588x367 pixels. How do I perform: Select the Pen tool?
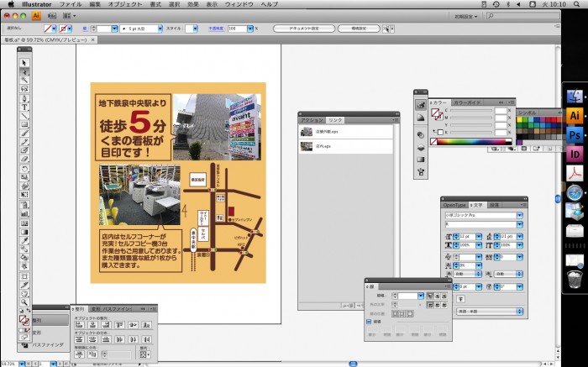point(24,99)
